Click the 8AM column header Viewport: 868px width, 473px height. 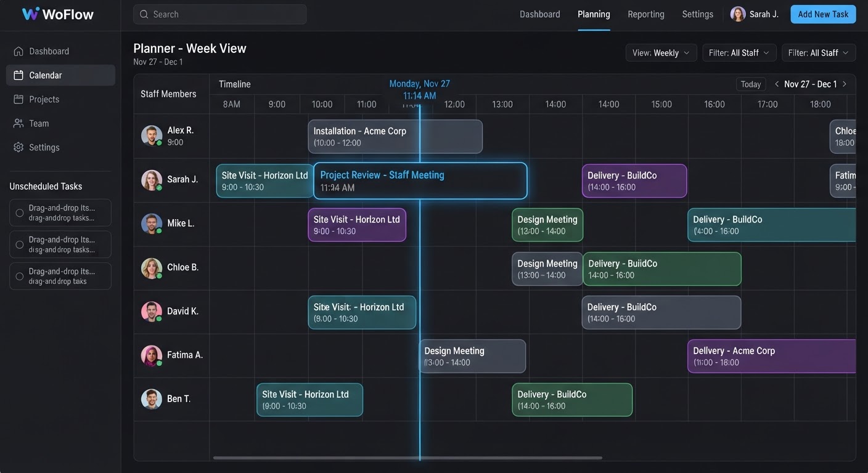pyautogui.click(x=232, y=104)
